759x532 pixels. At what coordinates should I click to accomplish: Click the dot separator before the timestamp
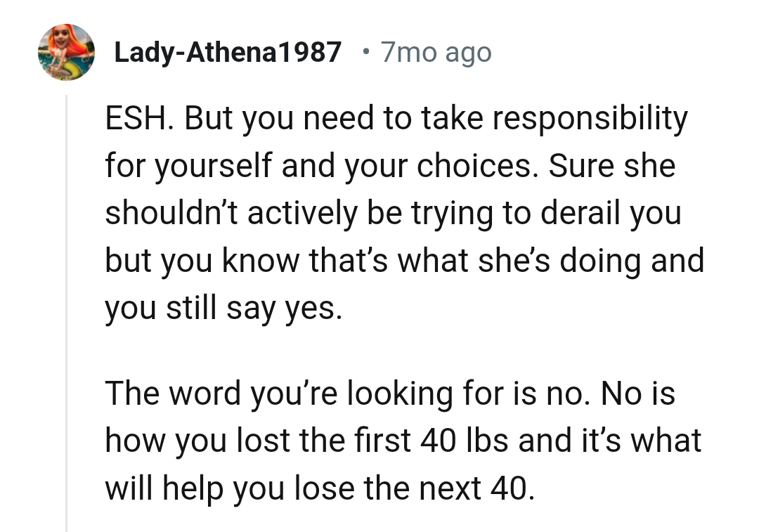pyautogui.click(x=363, y=51)
